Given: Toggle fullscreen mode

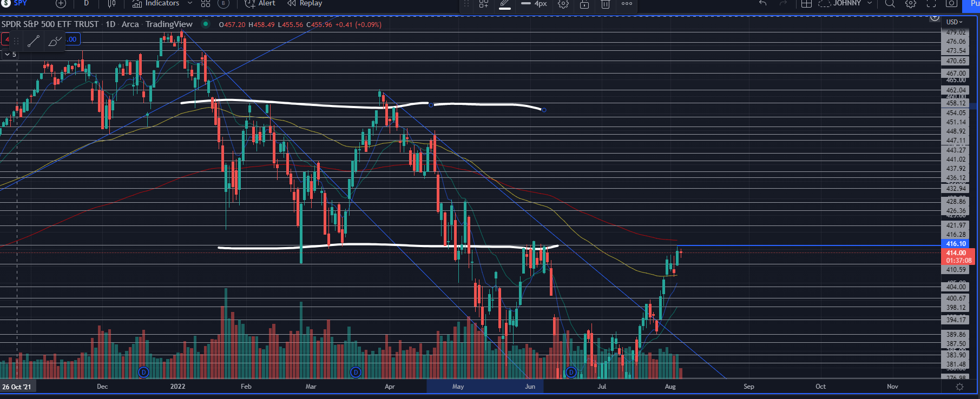Looking at the screenshot, I should pyautogui.click(x=931, y=3).
